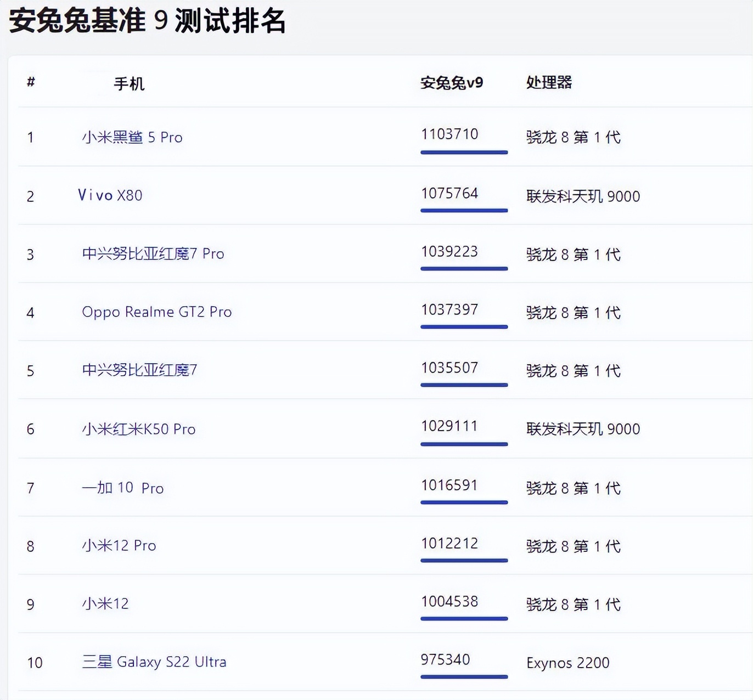
Task: Click 骁龙 8 第 1 代 in the 小米黑鲨 5 Pro row
Action: coord(574,137)
